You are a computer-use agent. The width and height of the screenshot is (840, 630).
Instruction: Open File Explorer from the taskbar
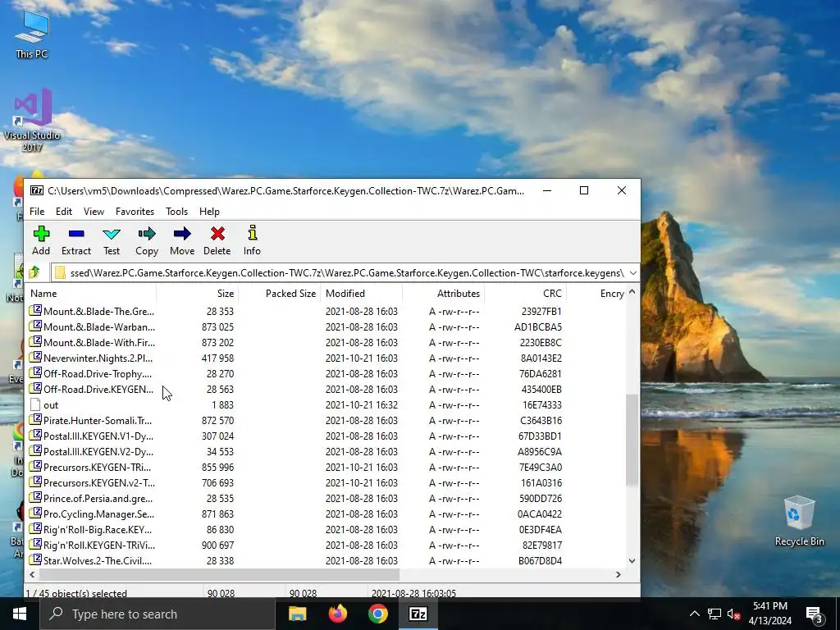[297, 614]
